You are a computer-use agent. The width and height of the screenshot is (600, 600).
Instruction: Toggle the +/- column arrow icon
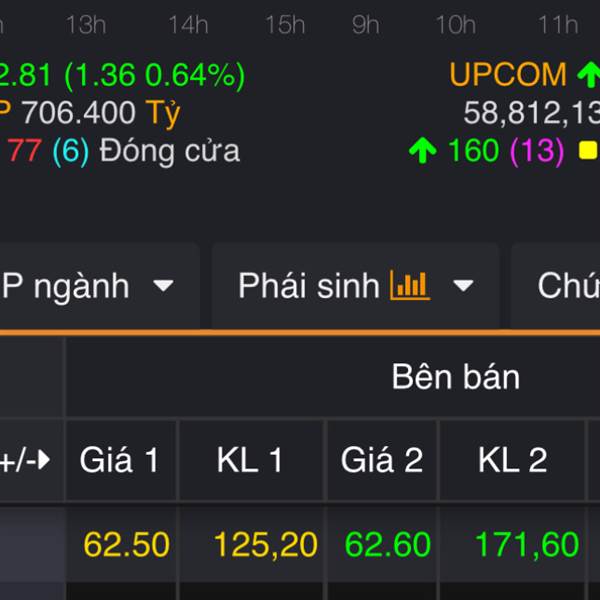pyautogui.click(x=44, y=460)
